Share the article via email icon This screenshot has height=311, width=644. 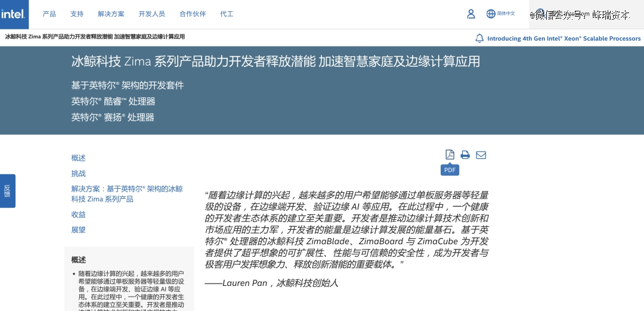click(x=481, y=155)
